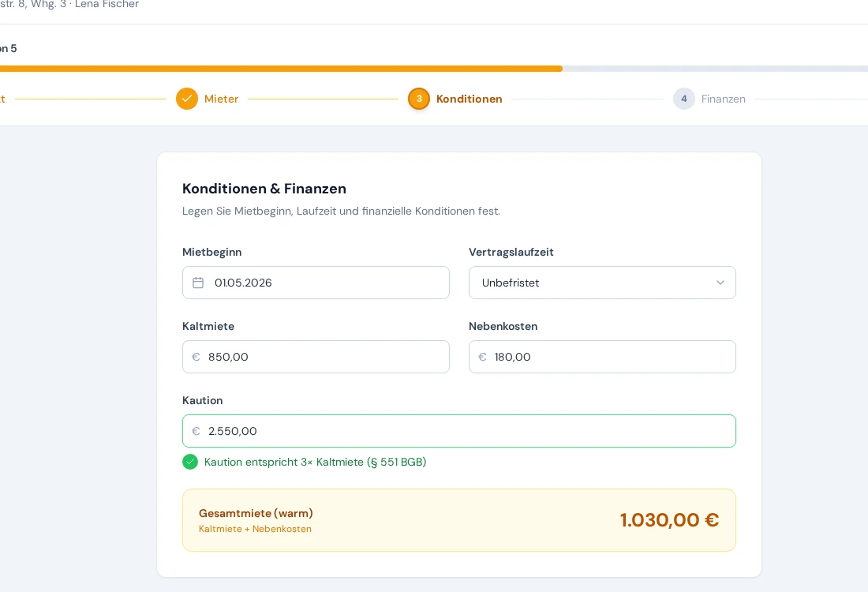Viewport: 868px width, 592px height.
Task: Click the Kaution § 551 BGB validation message
Action: click(x=315, y=462)
